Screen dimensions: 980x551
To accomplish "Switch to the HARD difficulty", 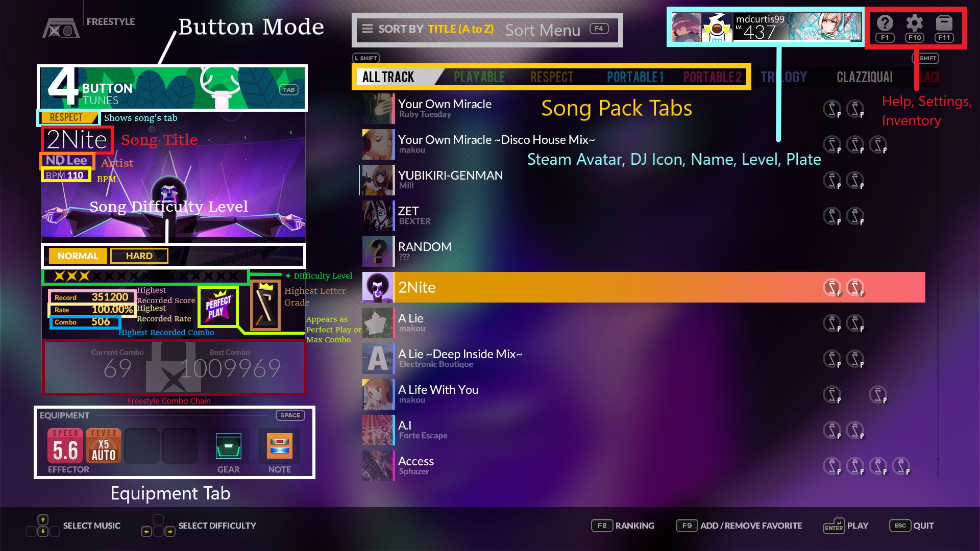I will (139, 256).
